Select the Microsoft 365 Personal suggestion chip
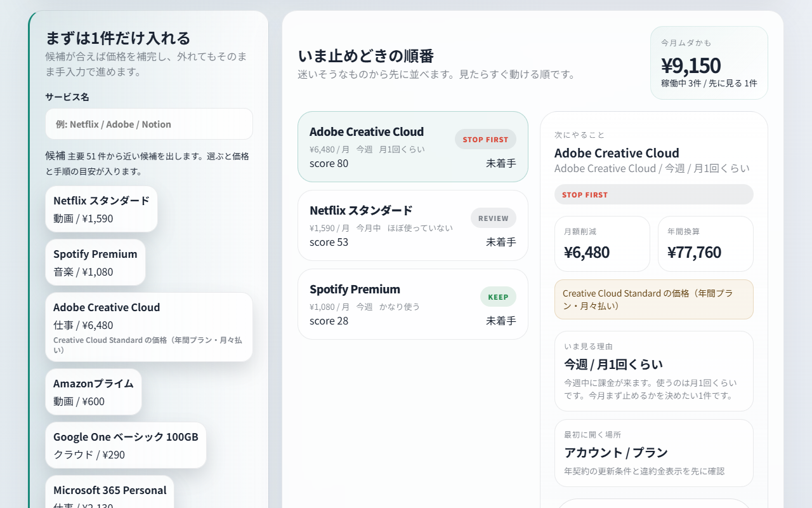 110,492
